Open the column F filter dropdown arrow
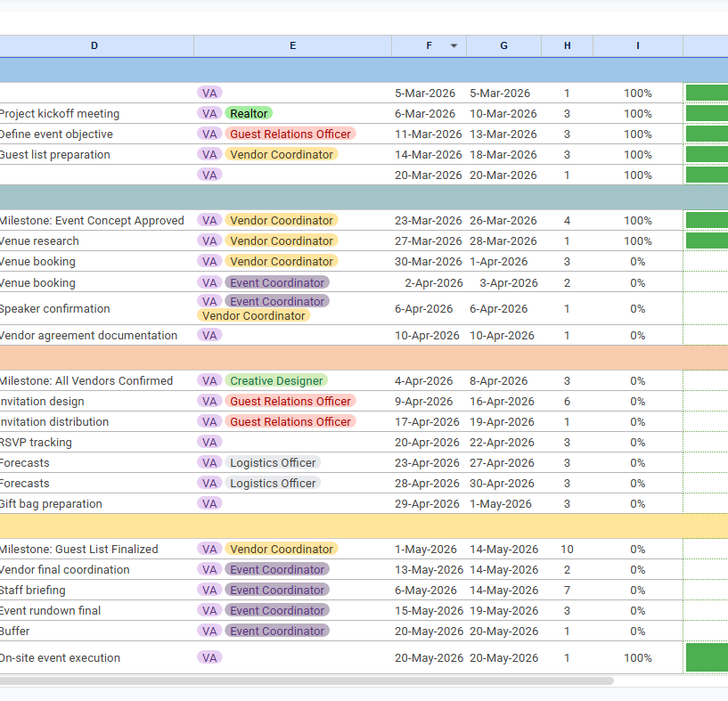This screenshot has width=728, height=701. [x=454, y=45]
